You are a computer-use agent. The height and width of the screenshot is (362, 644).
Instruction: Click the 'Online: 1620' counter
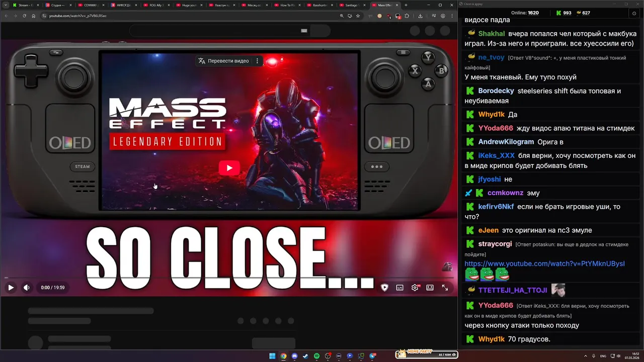(525, 13)
